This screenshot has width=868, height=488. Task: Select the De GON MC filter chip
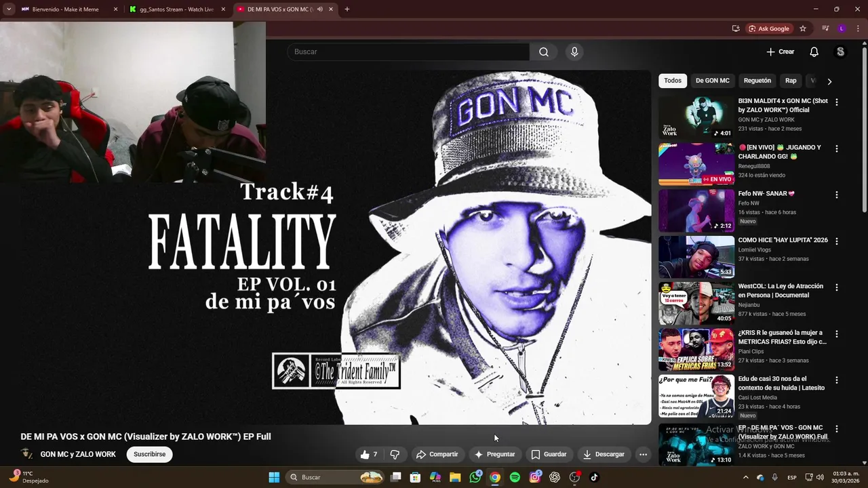(712, 81)
